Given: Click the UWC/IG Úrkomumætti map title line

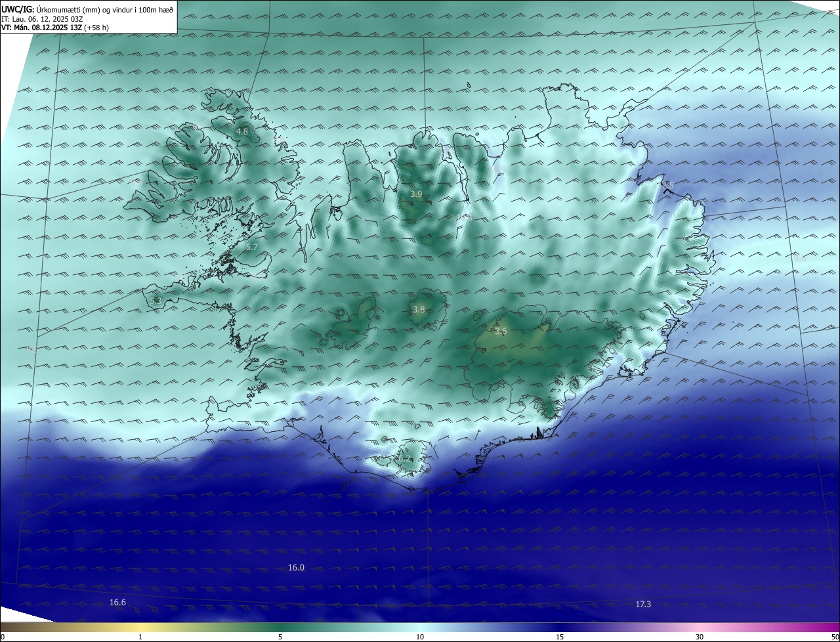Looking at the screenshot, I should click(x=87, y=9).
